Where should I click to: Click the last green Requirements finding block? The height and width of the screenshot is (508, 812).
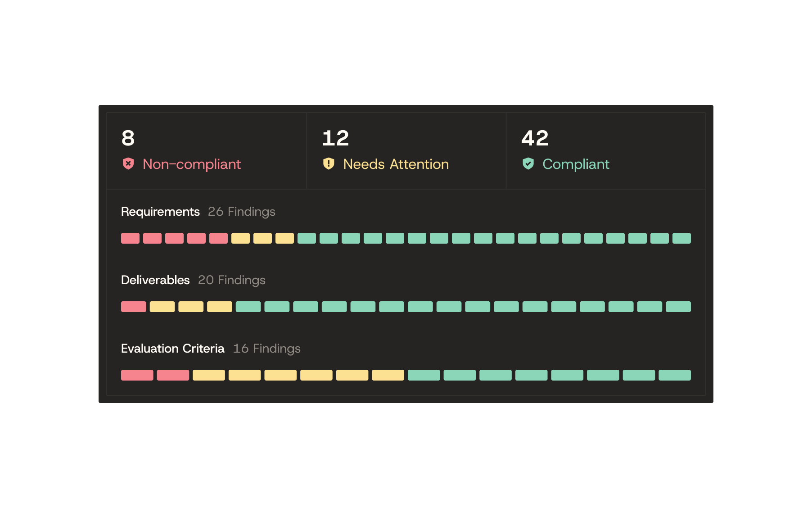point(681,238)
